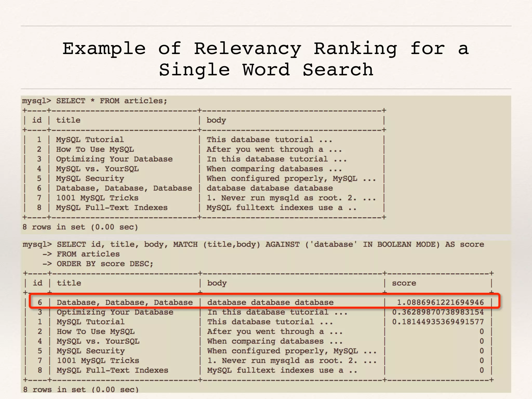Image resolution: width=532 pixels, height=399 pixels.
Task: Click 'In this database tutorial ...' in results table
Action: pos(277,312)
